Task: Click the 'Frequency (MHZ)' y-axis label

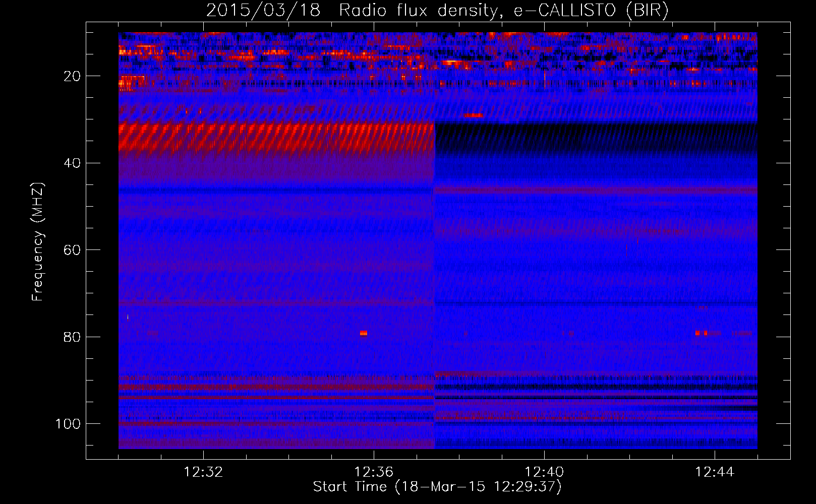Action: [38, 242]
